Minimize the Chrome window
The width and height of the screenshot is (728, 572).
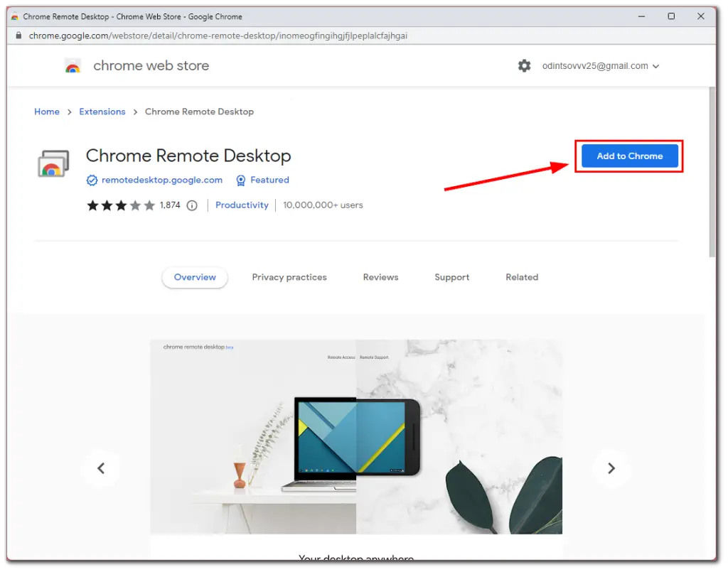pos(642,16)
